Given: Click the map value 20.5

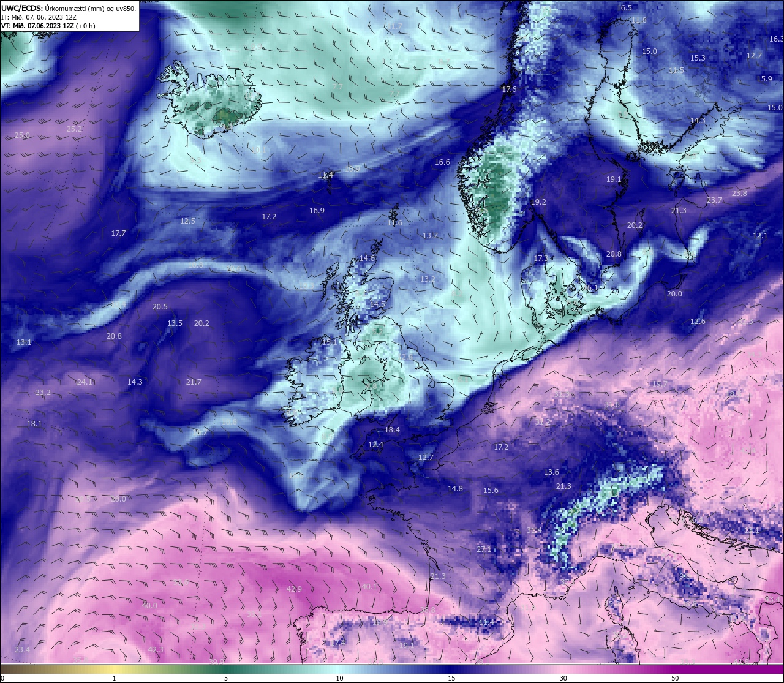Looking at the screenshot, I should [x=160, y=307].
